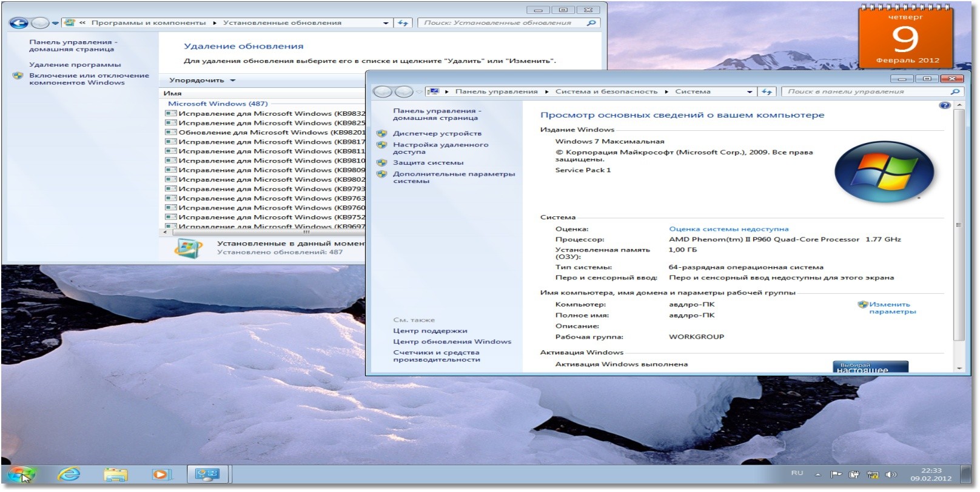Image resolution: width=980 pixels, height=492 pixels.
Task: Expand address bar history in Installed Updates window
Action: tap(386, 23)
